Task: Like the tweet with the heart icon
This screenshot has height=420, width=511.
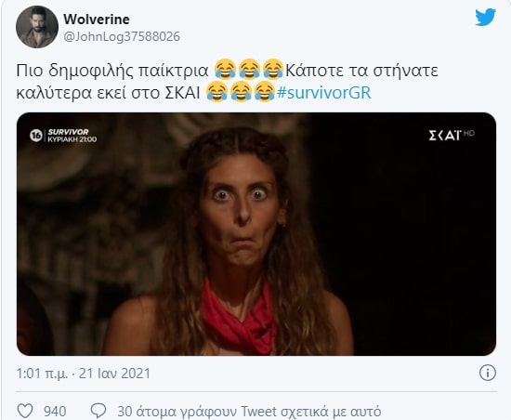Action: (x=25, y=411)
